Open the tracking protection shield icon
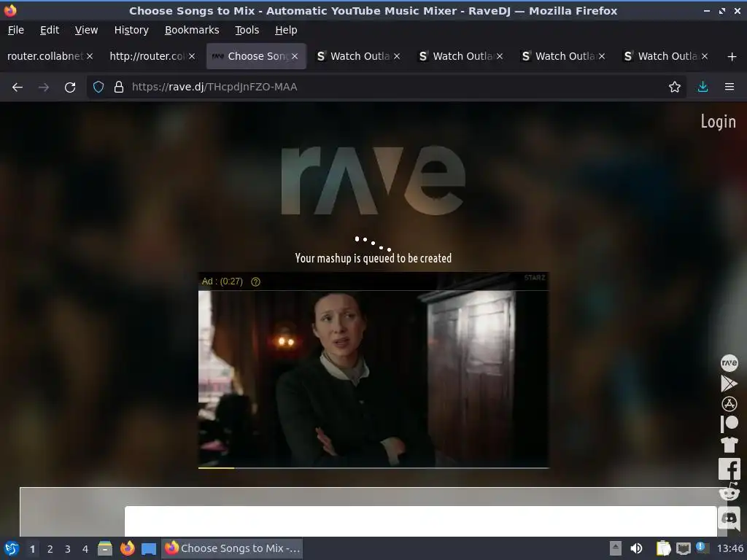This screenshot has width=747, height=560. pyautogui.click(x=98, y=87)
